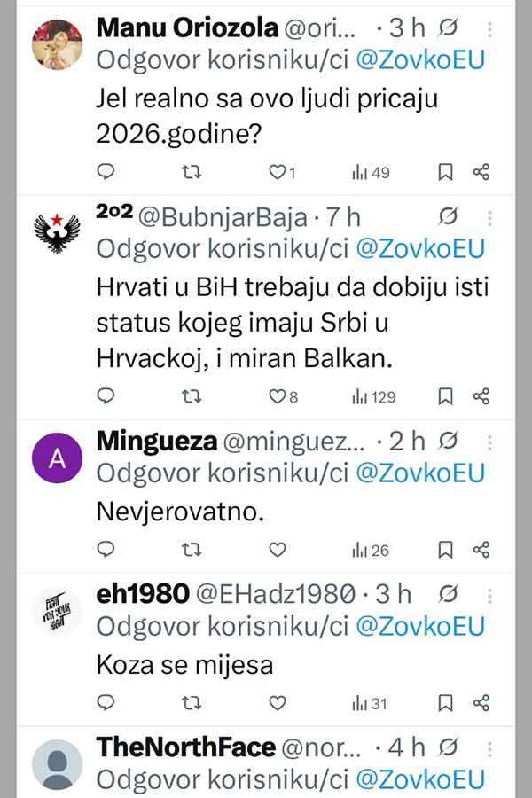Click Grok icon on BubnjarBaja tweet
Image resolution: width=532 pixels, height=798 pixels.
(x=449, y=215)
